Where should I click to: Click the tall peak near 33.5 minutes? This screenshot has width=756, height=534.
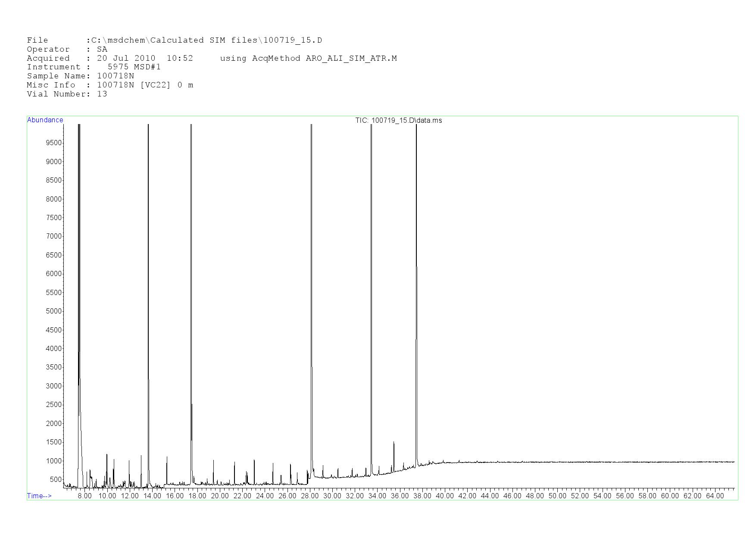coord(371,301)
